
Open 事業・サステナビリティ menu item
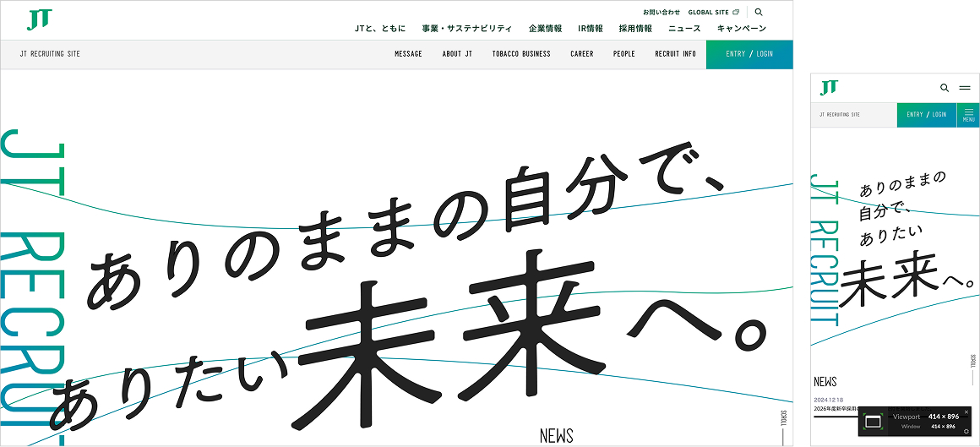tap(467, 28)
